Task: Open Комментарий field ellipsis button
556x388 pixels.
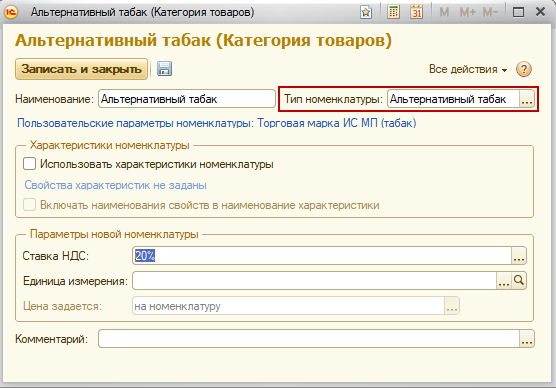Action: click(x=527, y=339)
